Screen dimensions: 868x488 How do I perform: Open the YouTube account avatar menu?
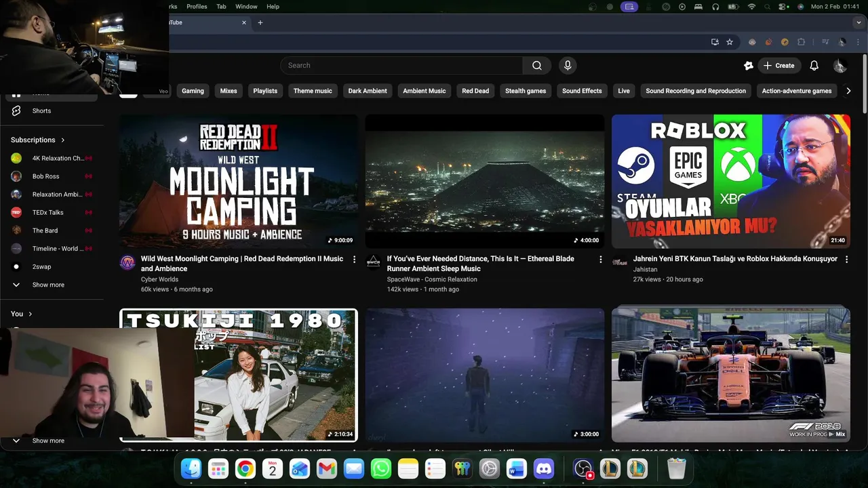coord(840,66)
